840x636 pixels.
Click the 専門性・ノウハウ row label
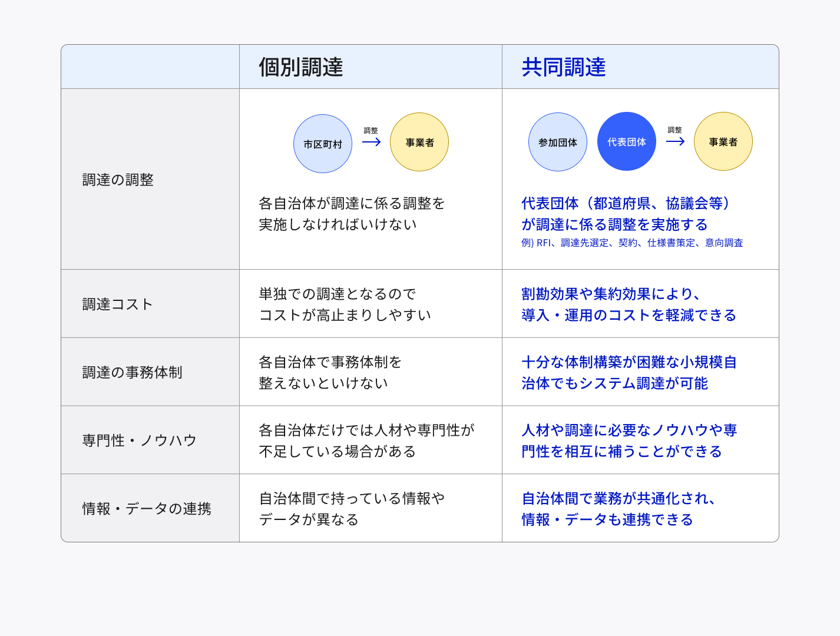[140, 440]
